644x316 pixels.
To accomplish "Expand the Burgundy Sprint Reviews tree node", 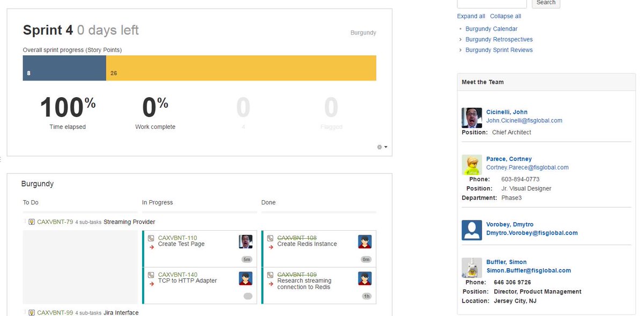I will [x=460, y=50].
